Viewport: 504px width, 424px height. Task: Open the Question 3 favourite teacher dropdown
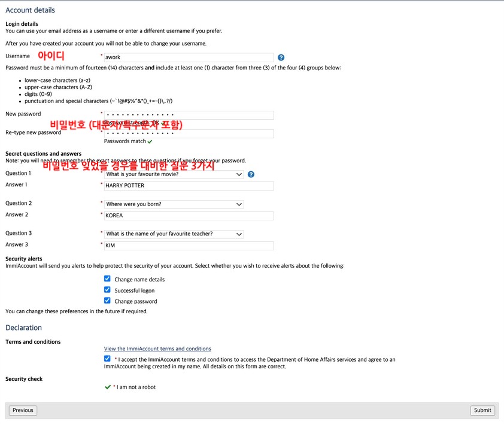click(174, 234)
